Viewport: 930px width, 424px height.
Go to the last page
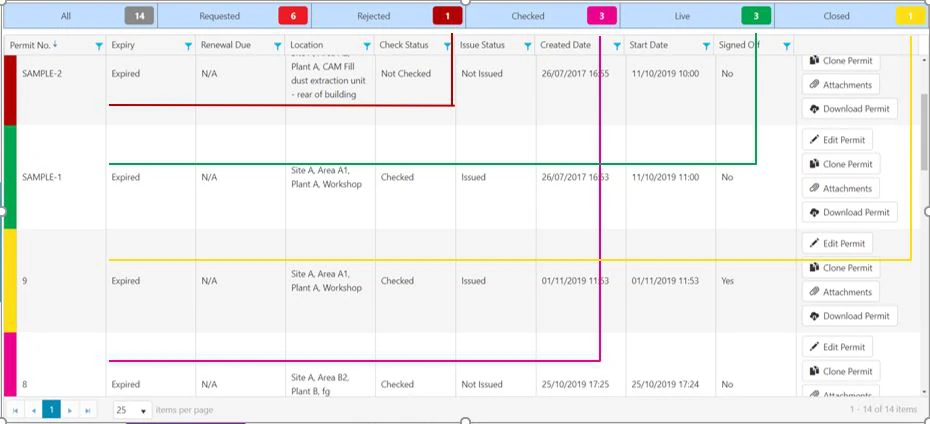coord(88,410)
